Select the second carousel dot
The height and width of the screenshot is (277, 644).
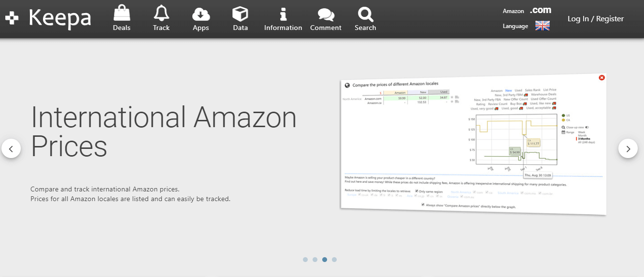[x=315, y=260]
